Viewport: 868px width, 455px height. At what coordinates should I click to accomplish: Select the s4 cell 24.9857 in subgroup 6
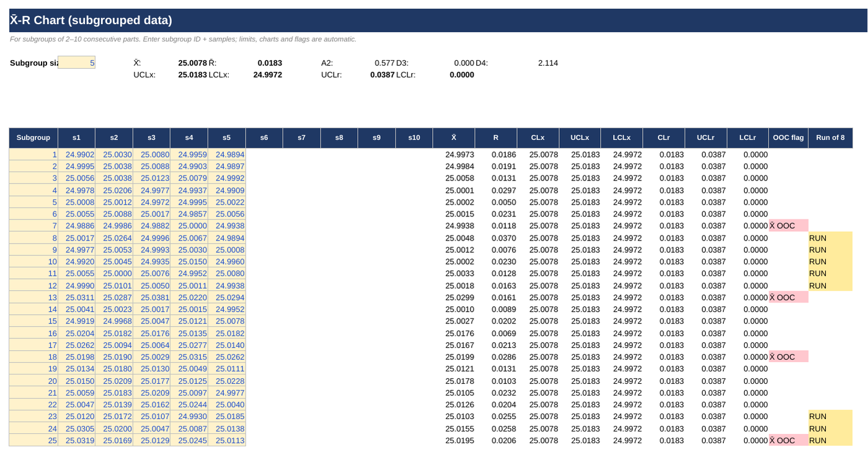tap(189, 214)
